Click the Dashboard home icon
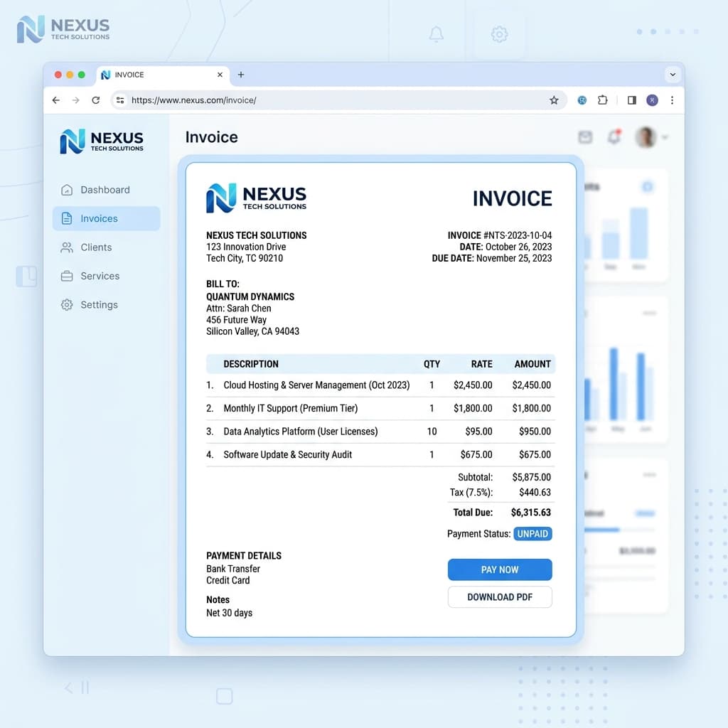728x728 pixels. [67, 190]
